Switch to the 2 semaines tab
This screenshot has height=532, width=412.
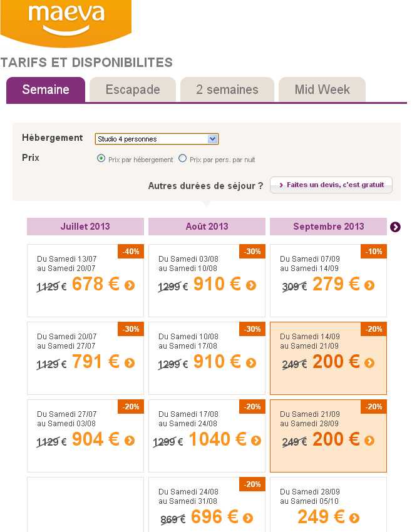coord(227,90)
